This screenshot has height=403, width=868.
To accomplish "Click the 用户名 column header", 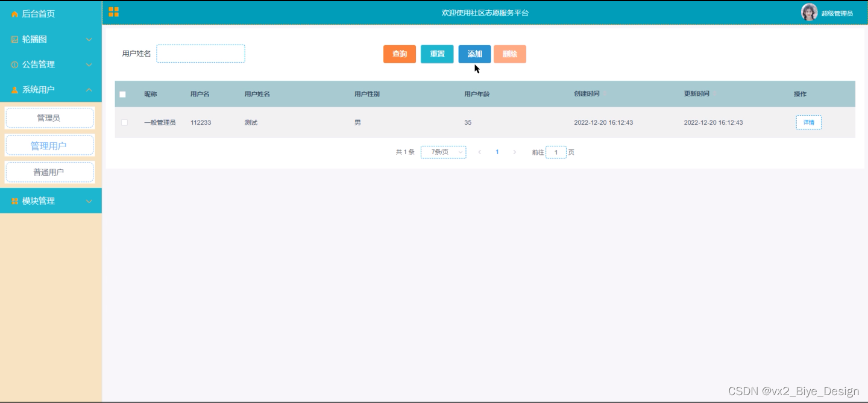I will point(200,94).
